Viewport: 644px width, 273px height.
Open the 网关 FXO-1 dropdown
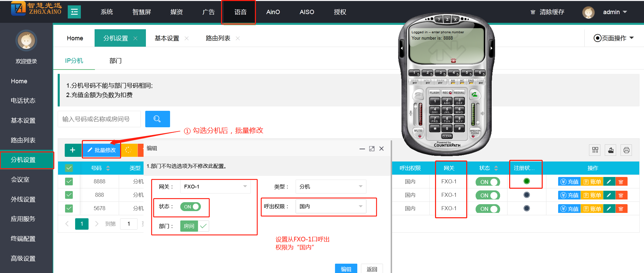(x=215, y=187)
